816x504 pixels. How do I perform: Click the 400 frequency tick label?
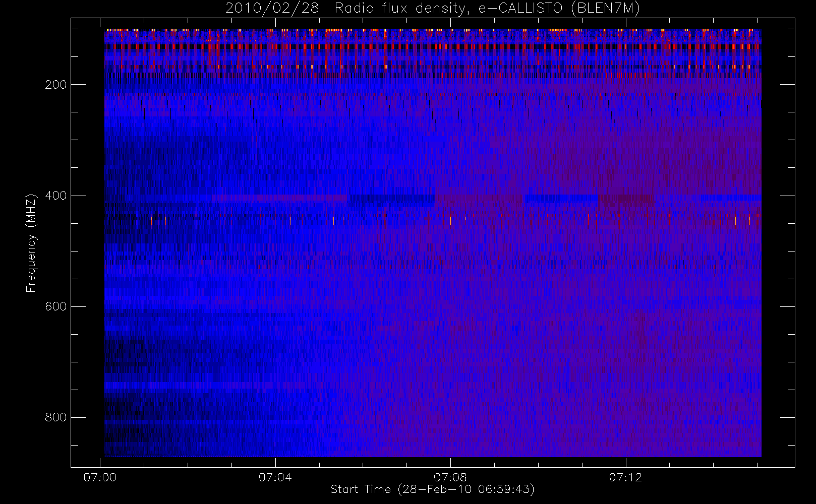point(55,196)
